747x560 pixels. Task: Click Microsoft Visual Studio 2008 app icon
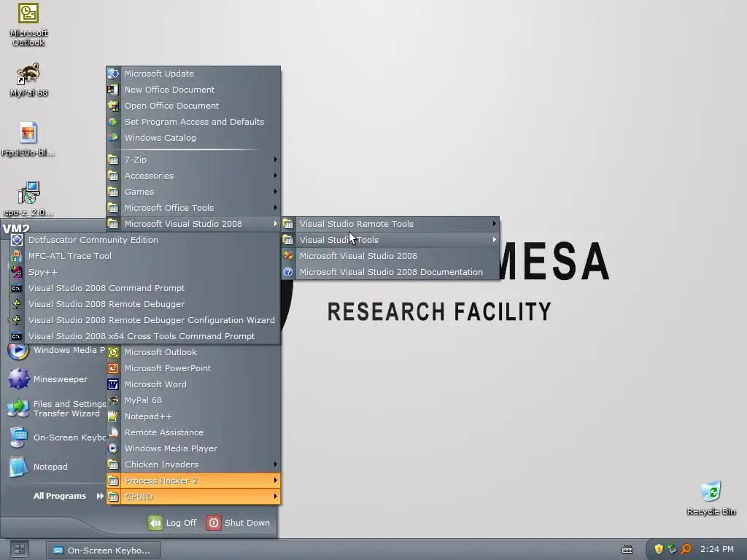coord(288,256)
